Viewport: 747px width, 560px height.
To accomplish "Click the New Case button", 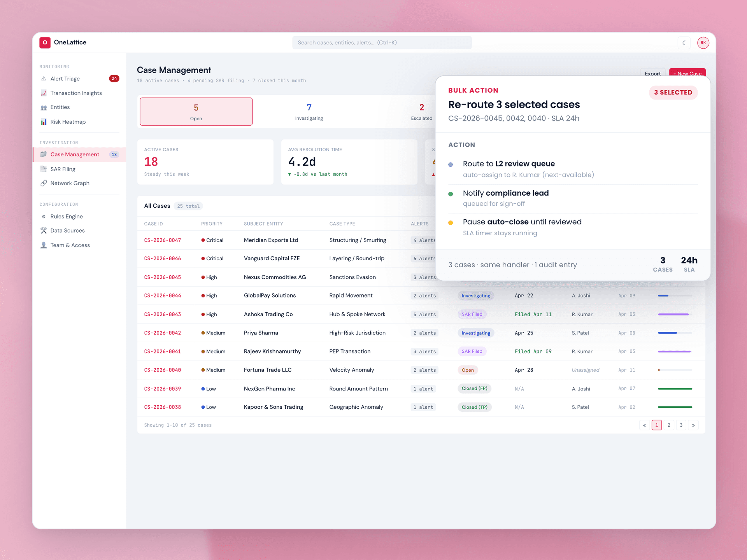I will tap(687, 73).
